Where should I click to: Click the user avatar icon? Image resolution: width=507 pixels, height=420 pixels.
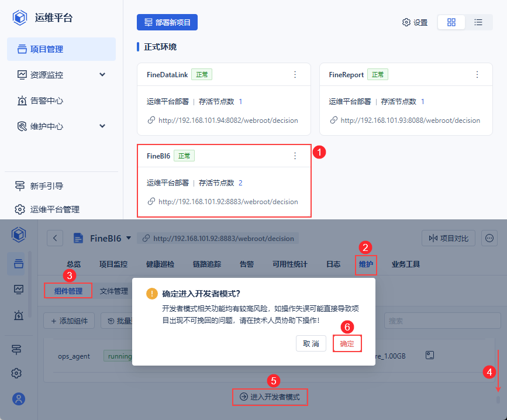(19, 399)
